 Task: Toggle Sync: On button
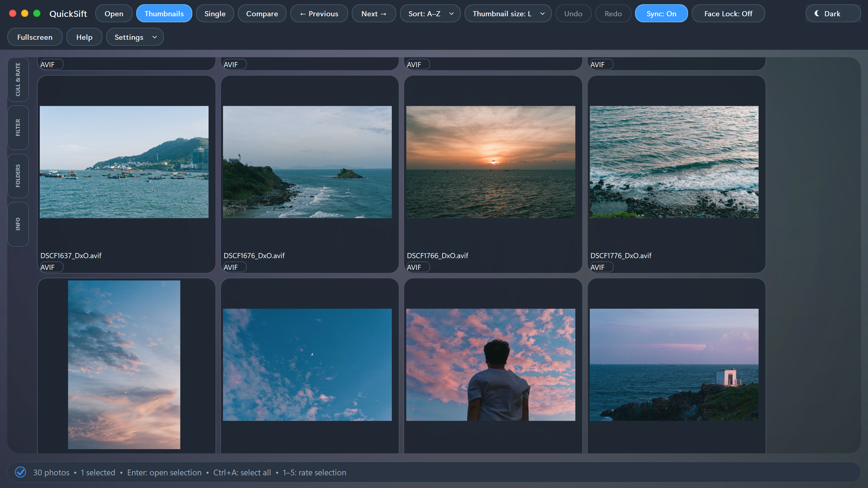pyautogui.click(x=661, y=14)
